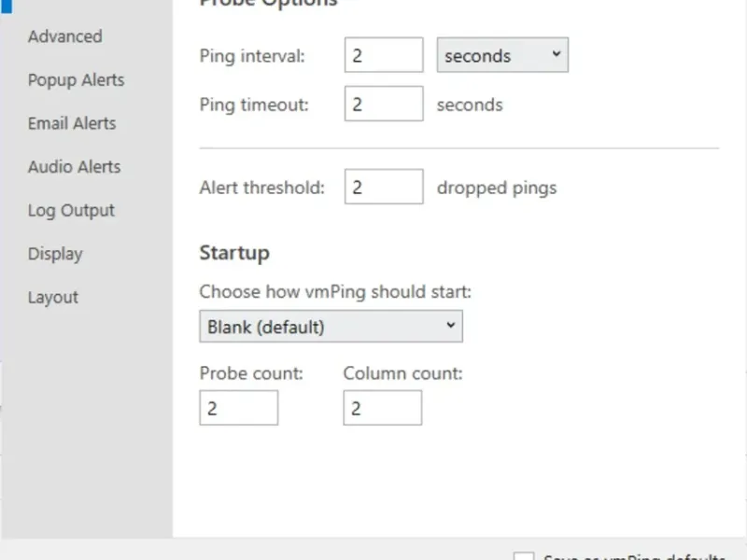Click the Ping timeout value field

point(383,104)
